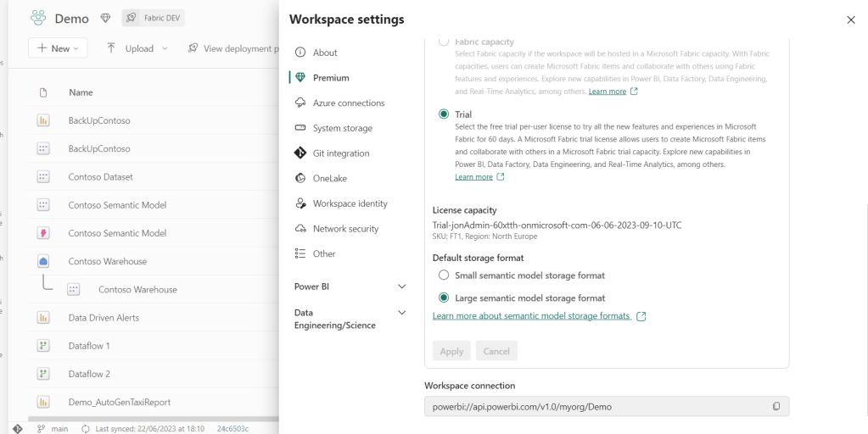The width and height of the screenshot is (868, 434).
Task: Click the copy icon for Workspace connection
Action: 776,407
